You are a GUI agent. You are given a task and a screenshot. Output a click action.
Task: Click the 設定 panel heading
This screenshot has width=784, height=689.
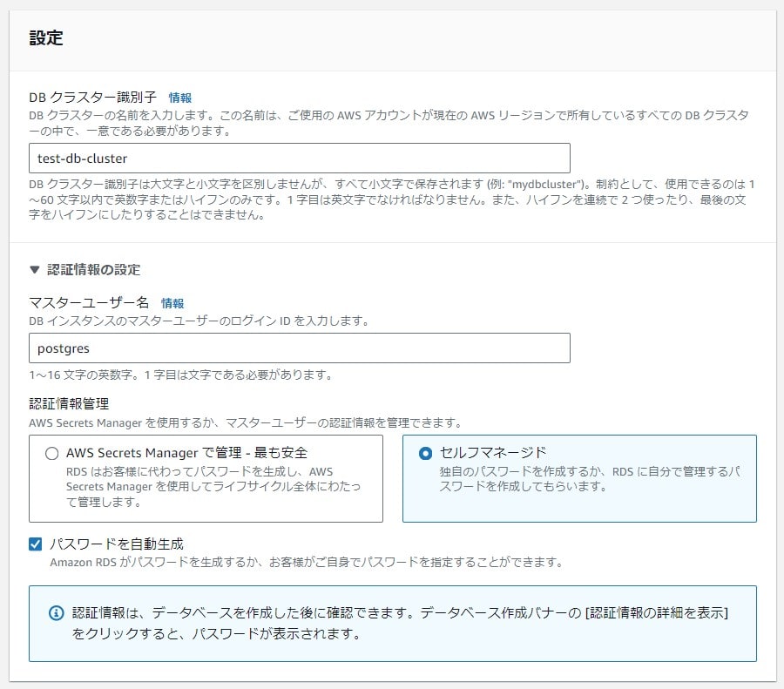coord(46,38)
